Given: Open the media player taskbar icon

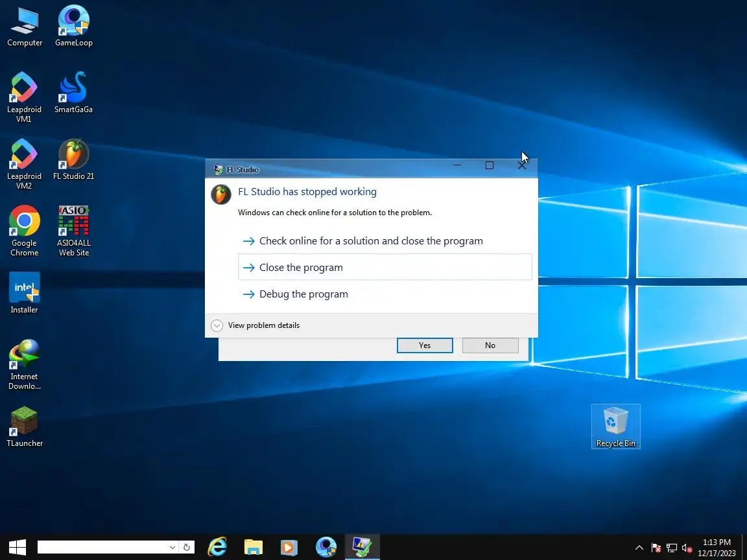Looking at the screenshot, I should click(289, 547).
